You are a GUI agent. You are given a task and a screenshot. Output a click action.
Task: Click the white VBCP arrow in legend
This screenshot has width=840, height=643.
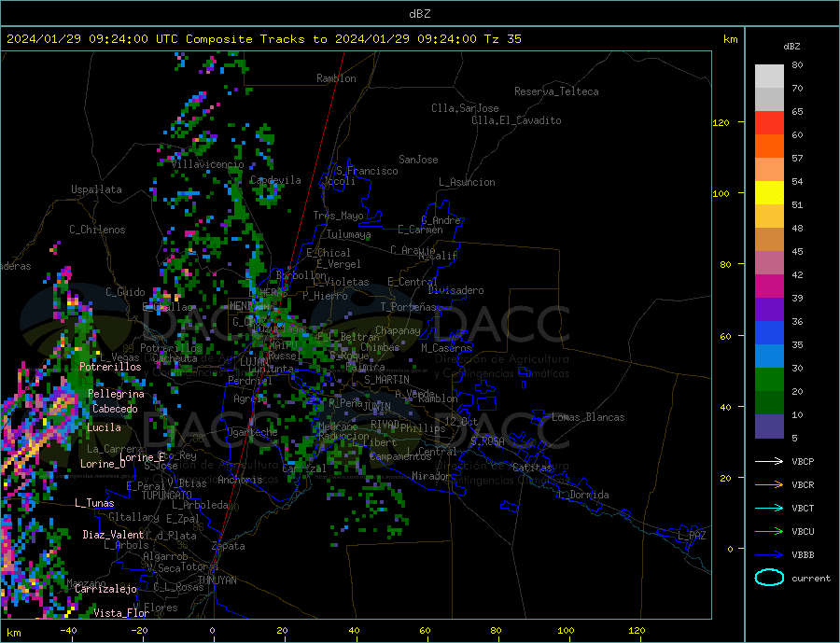(769, 461)
